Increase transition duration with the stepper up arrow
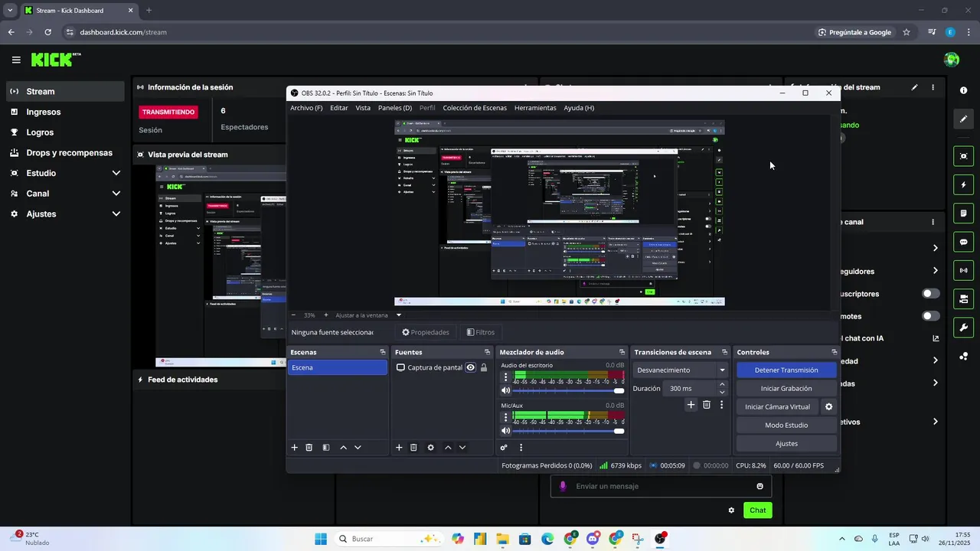Viewport: 980px width, 551px height. pos(722,385)
